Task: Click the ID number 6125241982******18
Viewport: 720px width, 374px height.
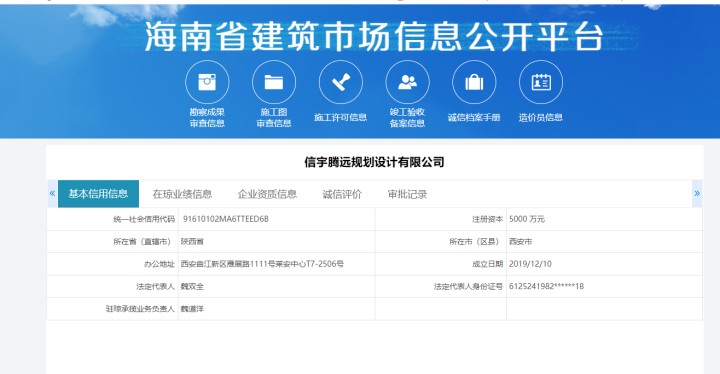Action: click(x=546, y=286)
